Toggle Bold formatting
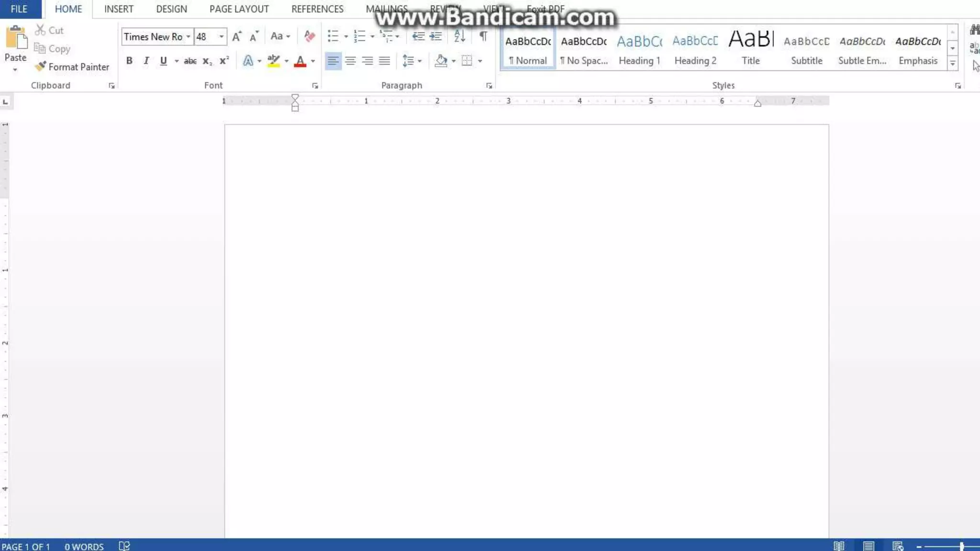Screen dimensions: 980x551 click(129, 61)
